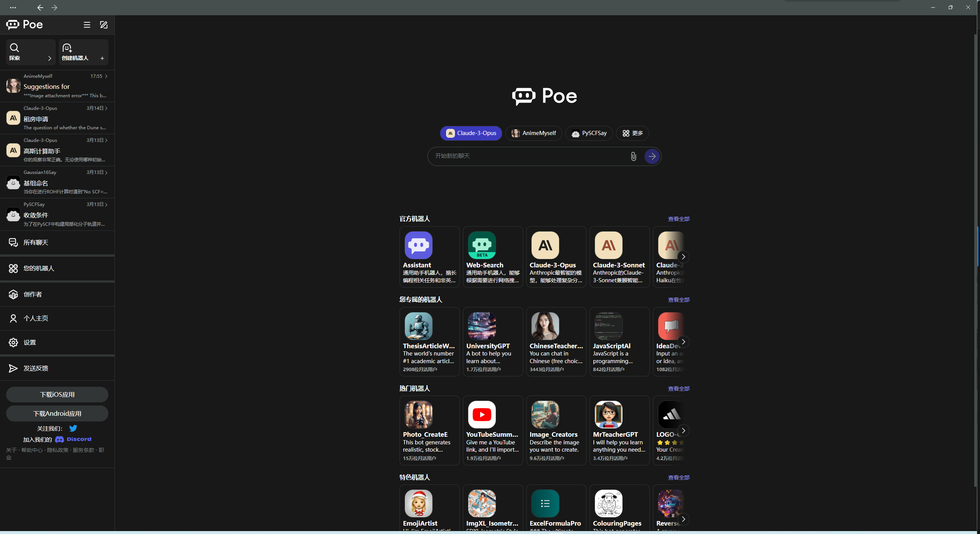Image resolution: width=980 pixels, height=534 pixels.
Task: Open the YouTubeSumm... bot card
Action: [493, 430]
